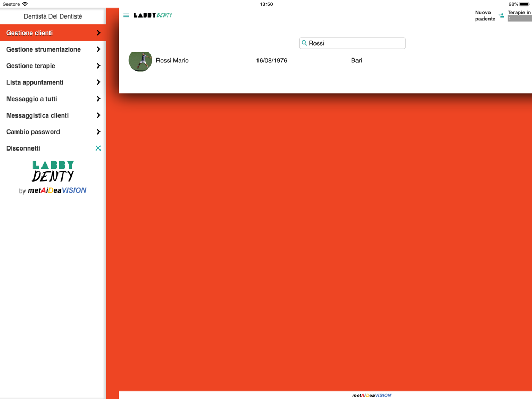532x399 pixels.
Task: Click Dentistà Del Dentisté header
Action: tap(53, 16)
